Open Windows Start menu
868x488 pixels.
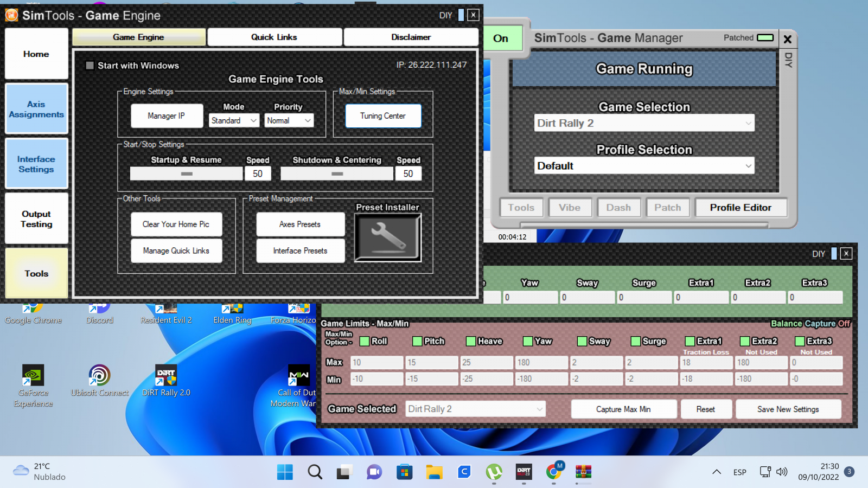point(285,472)
